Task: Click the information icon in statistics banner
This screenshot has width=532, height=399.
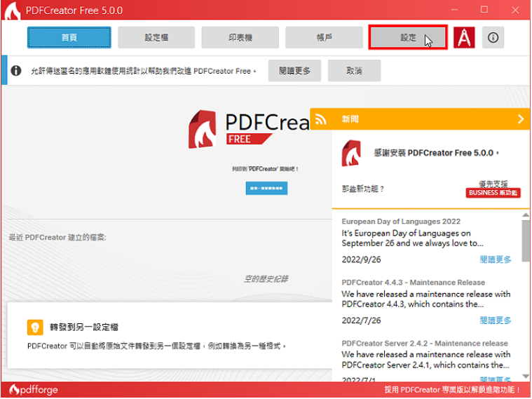Action: pyautogui.click(x=16, y=71)
